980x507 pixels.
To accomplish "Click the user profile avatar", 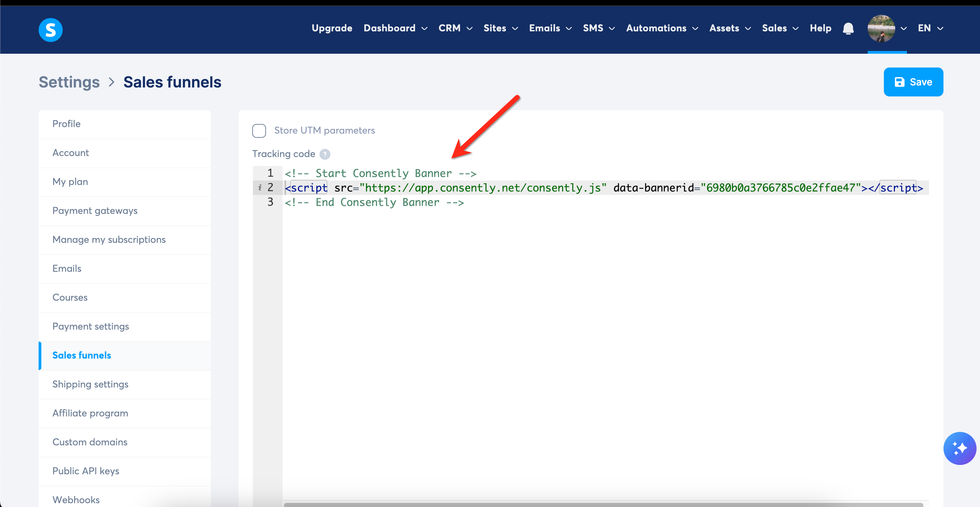I will tap(881, 29).
